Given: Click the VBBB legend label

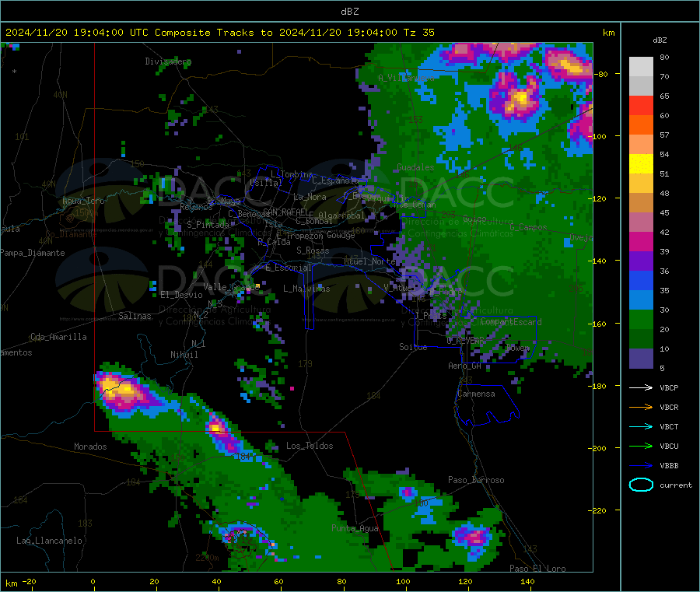Looking at the screenshot, I should [x=669, y=465].
